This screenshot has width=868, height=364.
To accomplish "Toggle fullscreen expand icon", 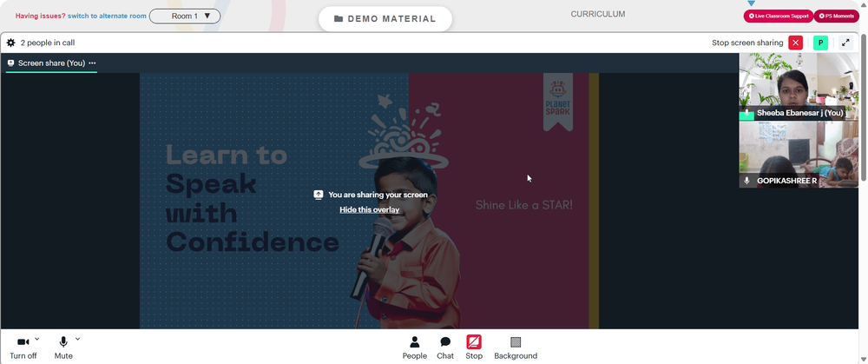I will click(845, 43).
